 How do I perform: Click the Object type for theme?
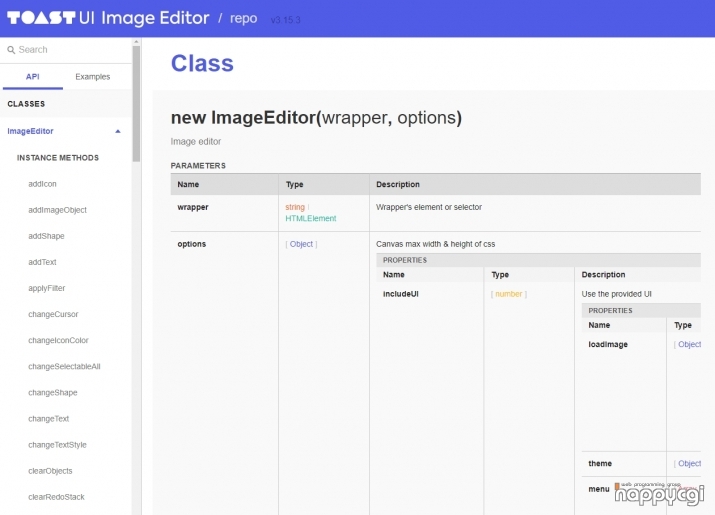pos(689,463)
